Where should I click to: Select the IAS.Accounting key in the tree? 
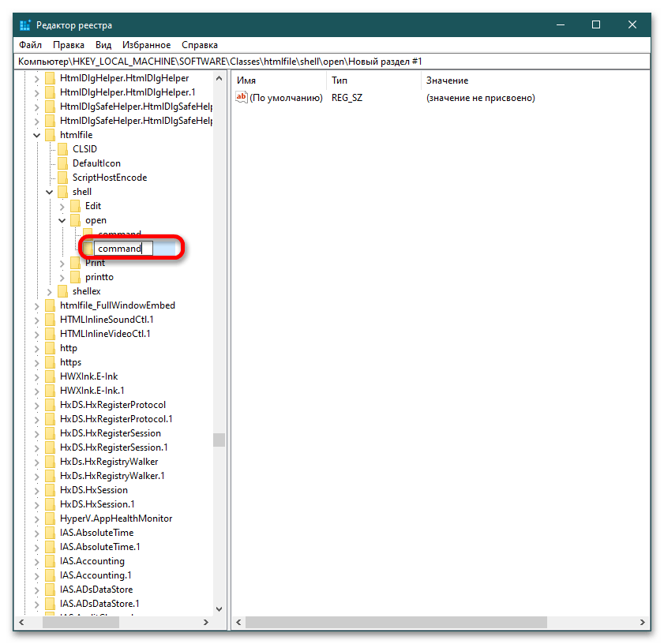click(x=92, y=561)
